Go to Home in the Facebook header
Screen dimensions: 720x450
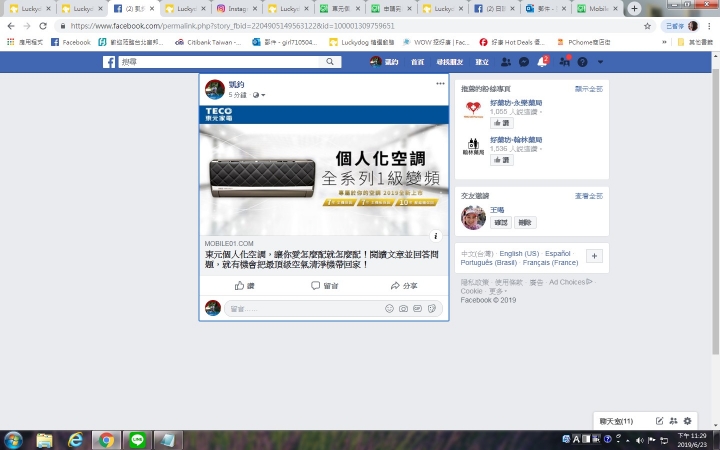417,62
